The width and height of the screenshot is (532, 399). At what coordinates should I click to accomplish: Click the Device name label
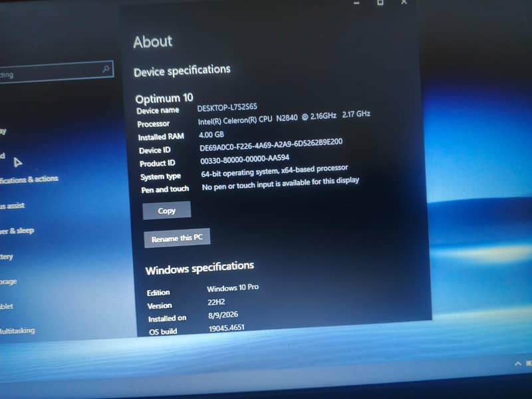click(158, 110)
